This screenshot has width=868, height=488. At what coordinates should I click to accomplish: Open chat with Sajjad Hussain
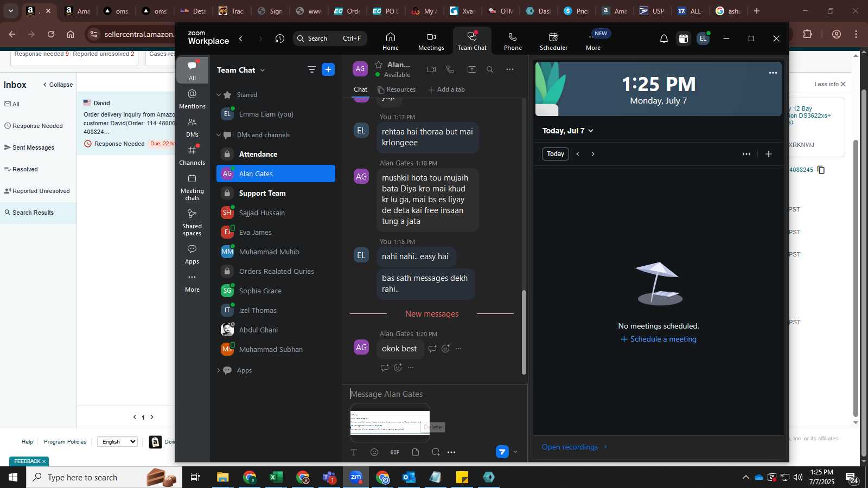coord(276,213)
